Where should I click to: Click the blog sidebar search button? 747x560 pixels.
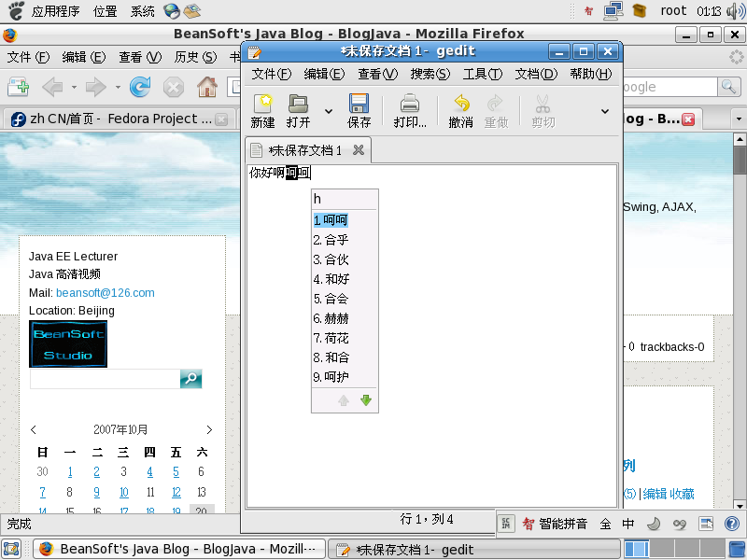191,379
